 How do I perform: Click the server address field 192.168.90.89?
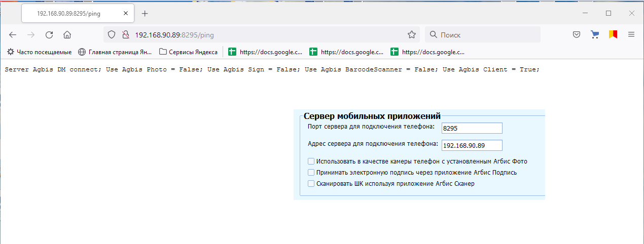tap(472, 145)
